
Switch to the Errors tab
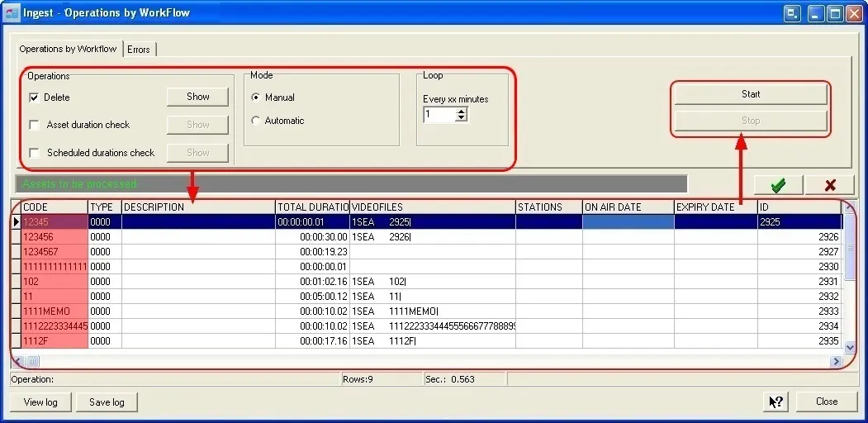[x=139, y=50]
